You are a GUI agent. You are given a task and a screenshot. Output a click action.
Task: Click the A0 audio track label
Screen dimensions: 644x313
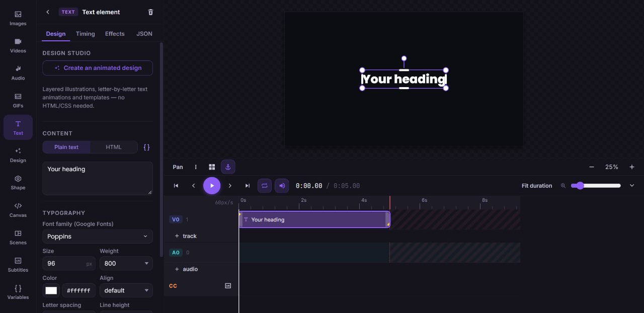(176, 253)
